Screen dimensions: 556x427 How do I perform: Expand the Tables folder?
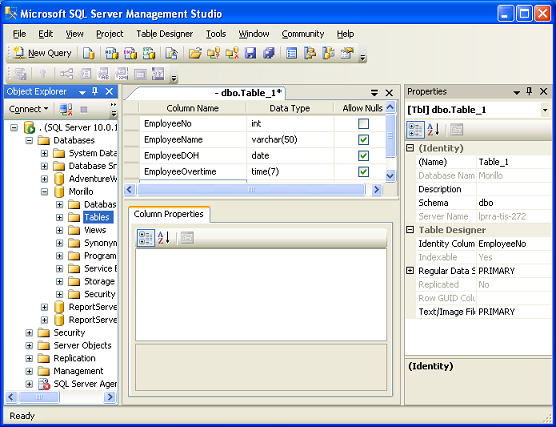[60, 217]
